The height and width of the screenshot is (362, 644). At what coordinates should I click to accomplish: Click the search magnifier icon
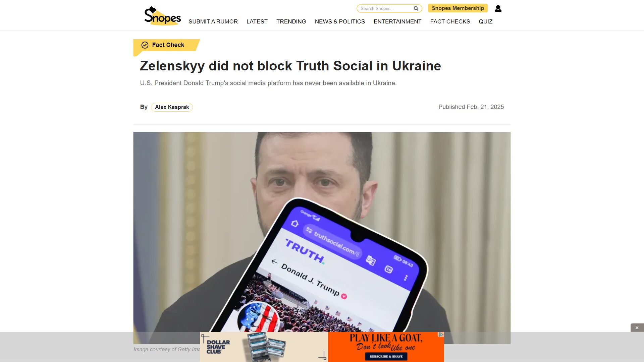(x=416, y=8)
